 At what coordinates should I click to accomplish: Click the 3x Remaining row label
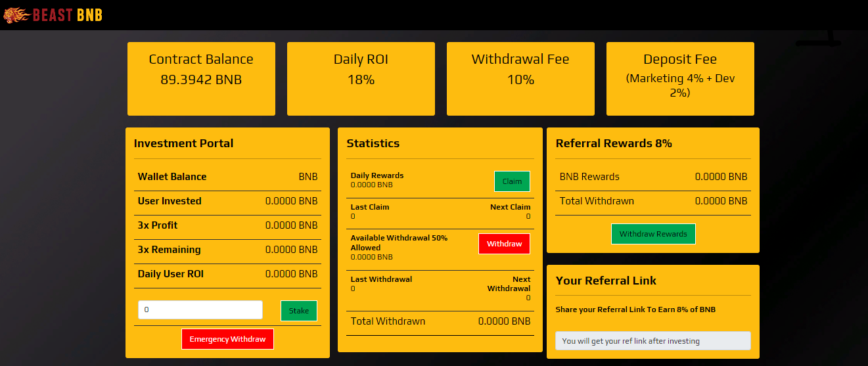169,250
